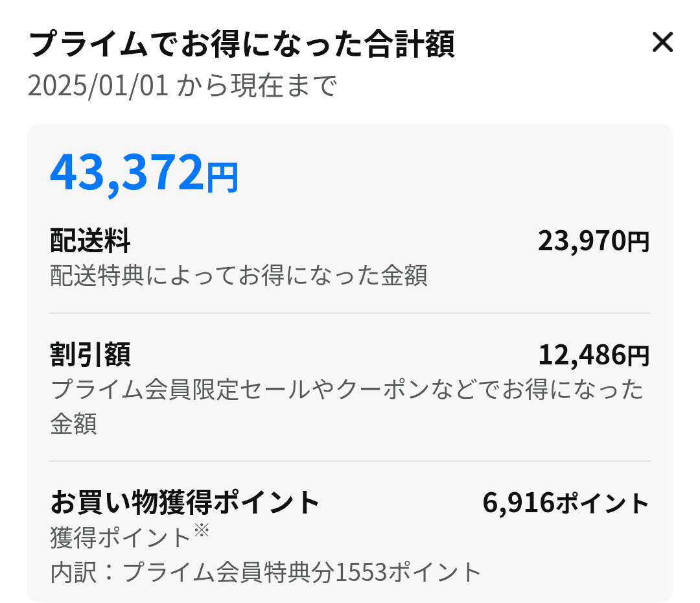Click the 2025/01/01 から現在まで date range
This screenshot has height=603, width=700.
[x=181, y=84]
